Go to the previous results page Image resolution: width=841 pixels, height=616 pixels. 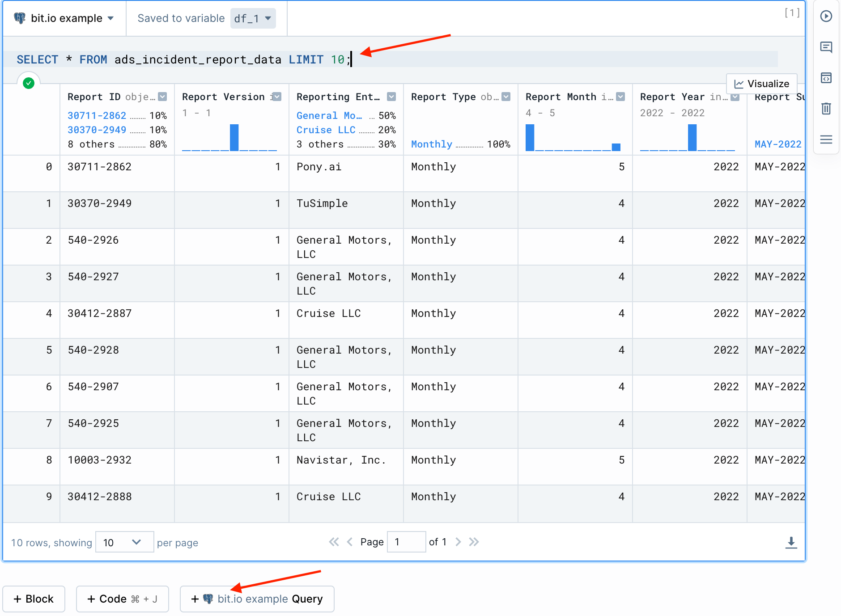click(350, 542)
